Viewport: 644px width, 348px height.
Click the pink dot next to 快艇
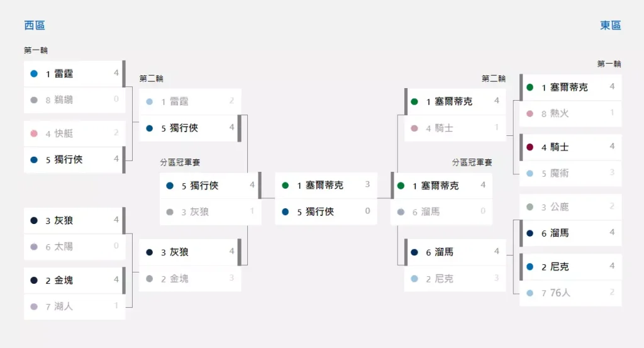point(34,133)
